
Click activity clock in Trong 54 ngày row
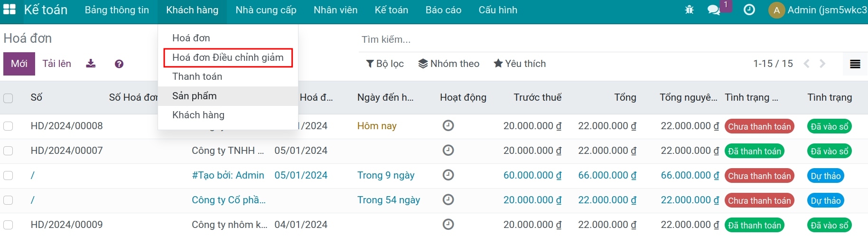click(448, 199)
